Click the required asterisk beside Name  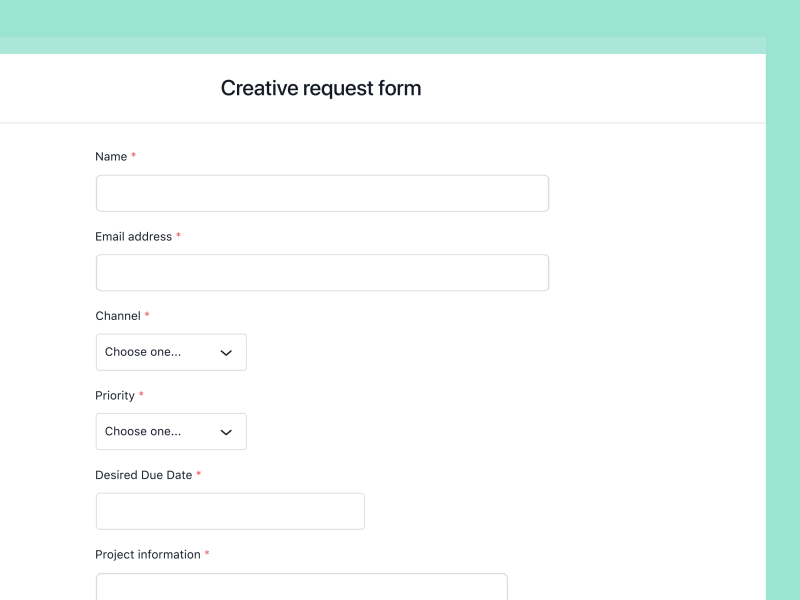pyautogui.click(x=133, y=156)
